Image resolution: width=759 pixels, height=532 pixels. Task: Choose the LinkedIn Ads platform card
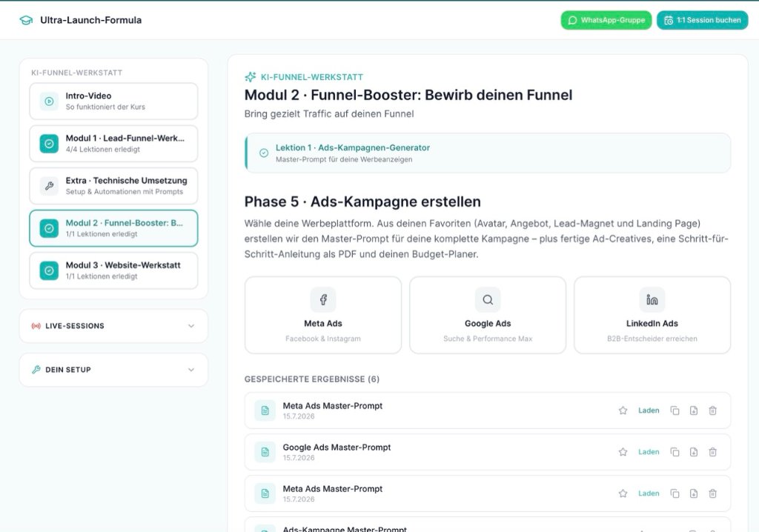[652, 315]
